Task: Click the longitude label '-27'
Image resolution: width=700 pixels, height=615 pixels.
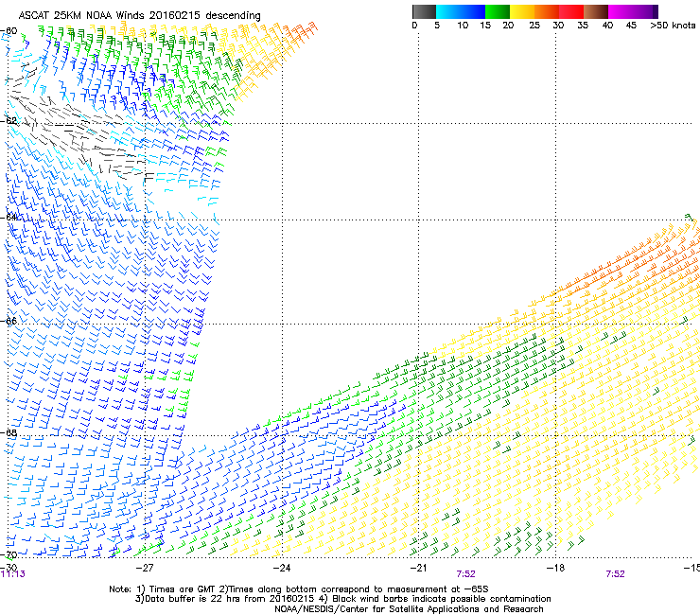Action: [x=145, y=568]
